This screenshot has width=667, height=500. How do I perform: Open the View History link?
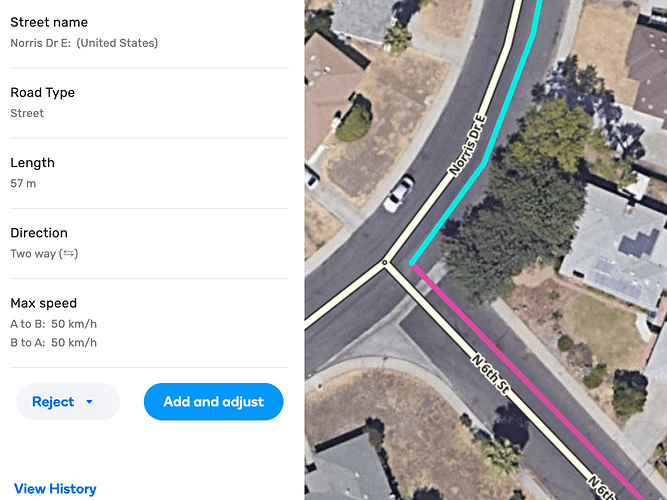click(55, 489)
